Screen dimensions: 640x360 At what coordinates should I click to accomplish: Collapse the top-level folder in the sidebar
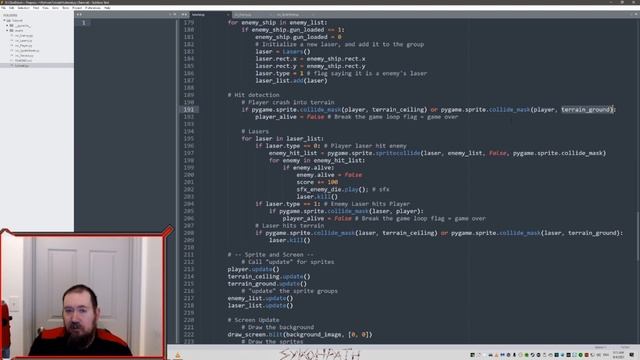(4, 20)
